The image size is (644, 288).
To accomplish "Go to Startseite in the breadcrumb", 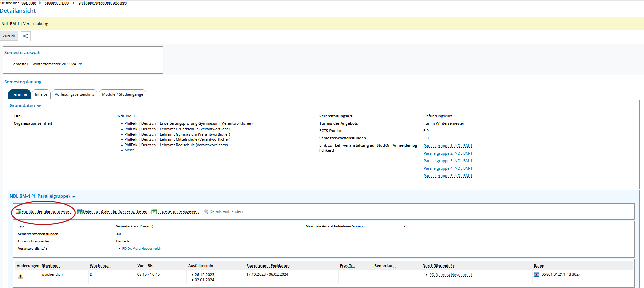I will [29, 3].
